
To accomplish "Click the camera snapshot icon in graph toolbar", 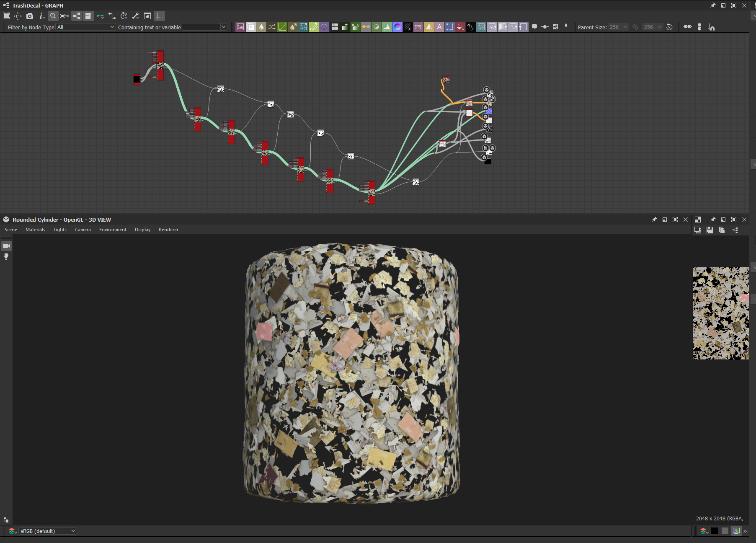I will 30,16.
